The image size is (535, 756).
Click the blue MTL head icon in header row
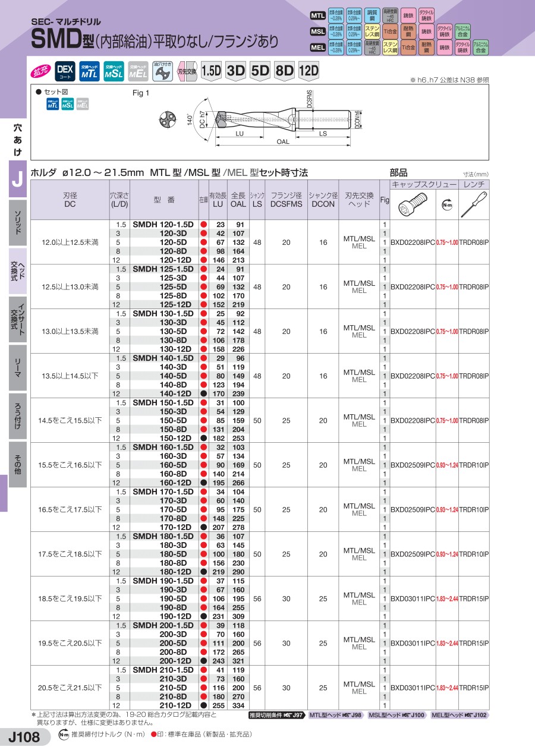89,72
